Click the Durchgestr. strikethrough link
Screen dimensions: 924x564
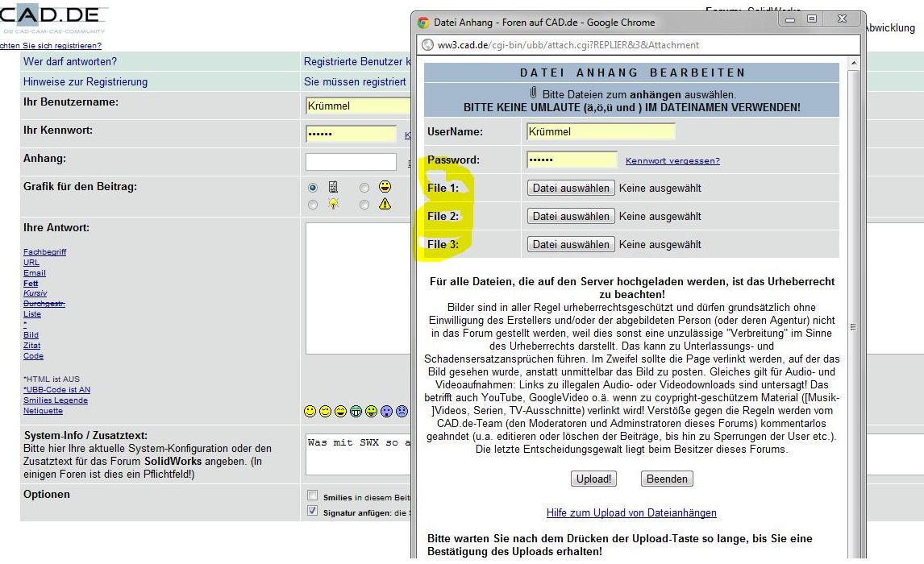click(x=44, y=304)
